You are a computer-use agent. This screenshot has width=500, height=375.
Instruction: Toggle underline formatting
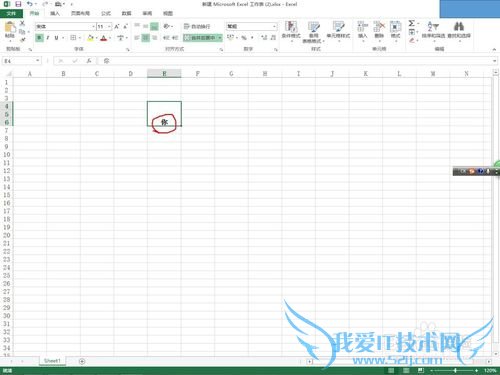(x=56, y=38)
